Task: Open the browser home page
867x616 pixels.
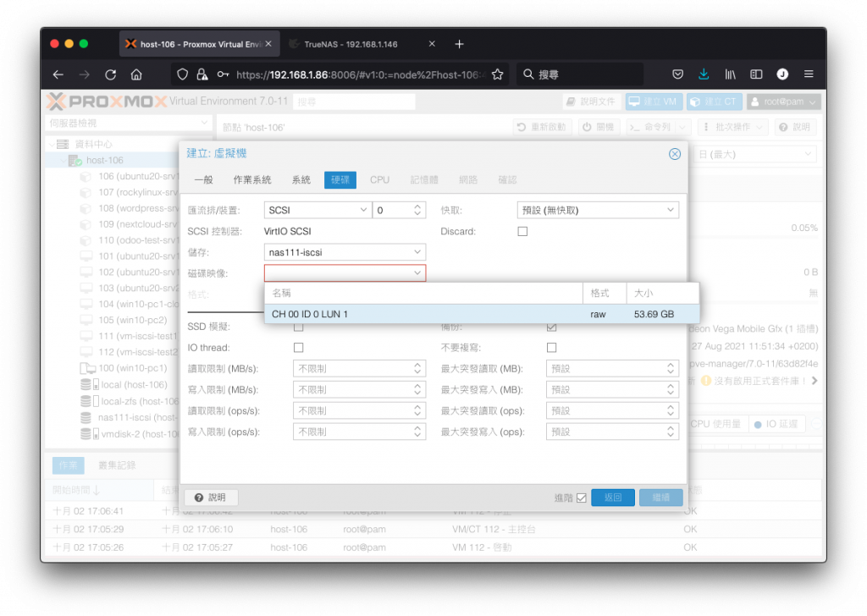Action: [x=136, y=74]
